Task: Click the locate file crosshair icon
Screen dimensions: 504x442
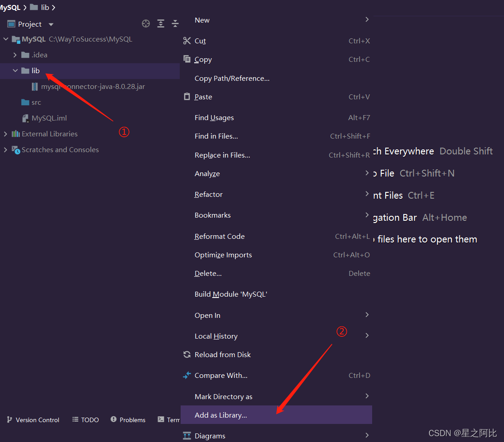Action: pyautogui.click(x=146, y=23)
